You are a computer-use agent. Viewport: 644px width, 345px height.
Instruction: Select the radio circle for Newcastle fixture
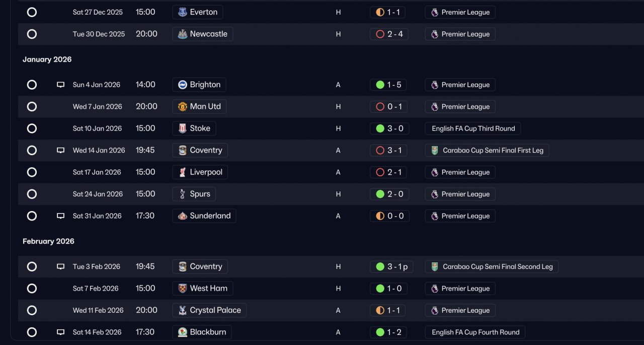point(32,34)
